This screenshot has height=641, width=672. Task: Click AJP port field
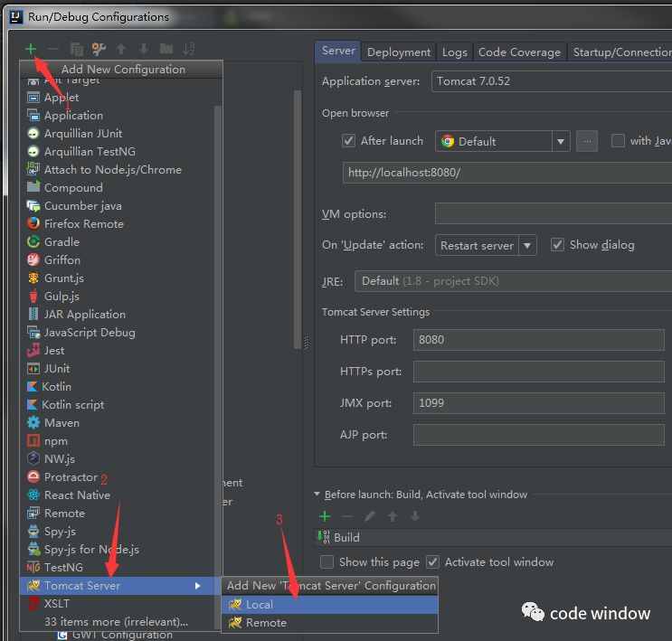pyautogui.click(x=539, y=435)
